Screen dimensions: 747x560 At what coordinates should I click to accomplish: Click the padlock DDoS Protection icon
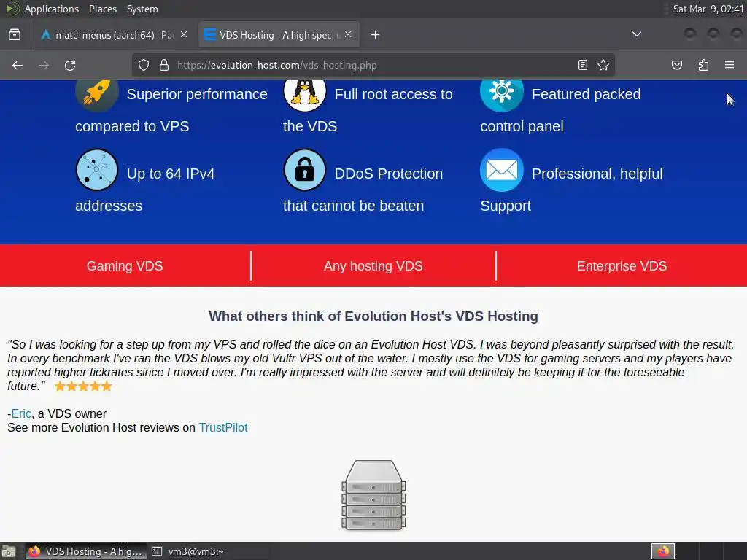(x=305, y=170)
